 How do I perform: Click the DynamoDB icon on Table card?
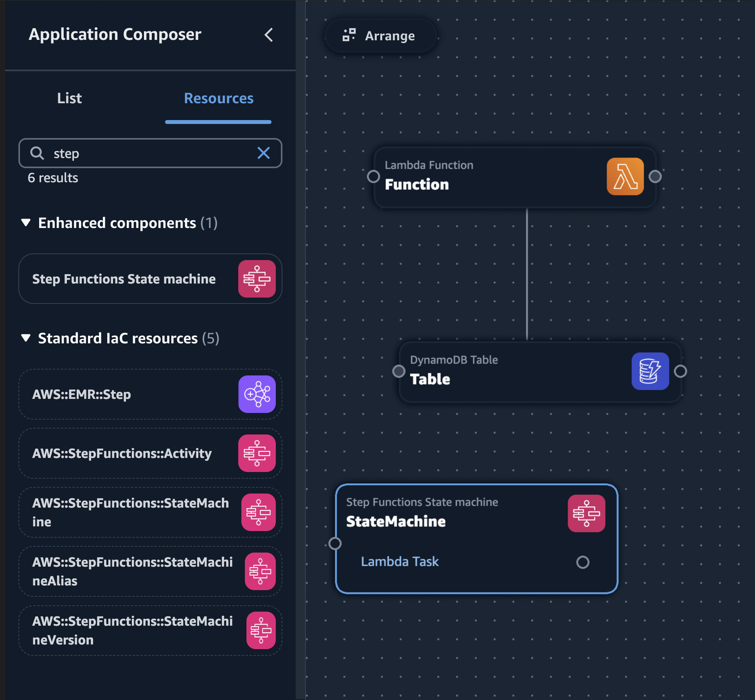tap(650, 371)
